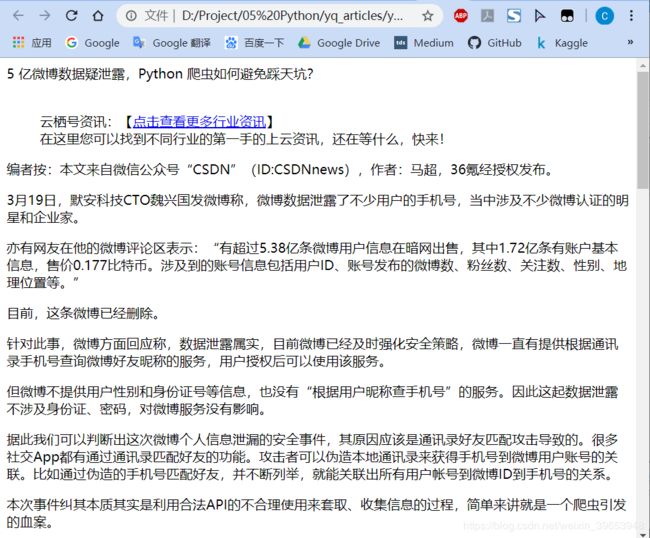
Task: Show more bookmarks with the chevron
Action: coord(630,42)
